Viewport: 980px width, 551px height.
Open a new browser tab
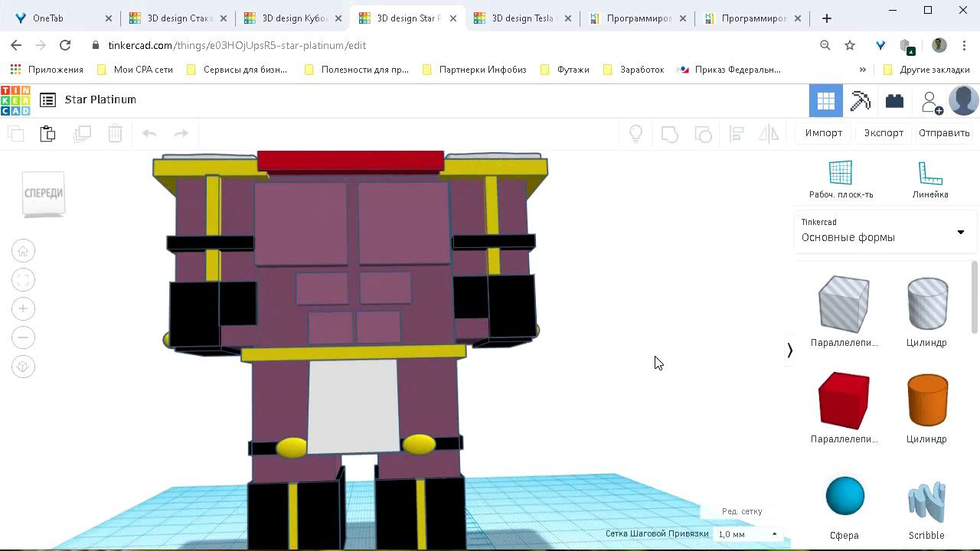pos(826,18)
